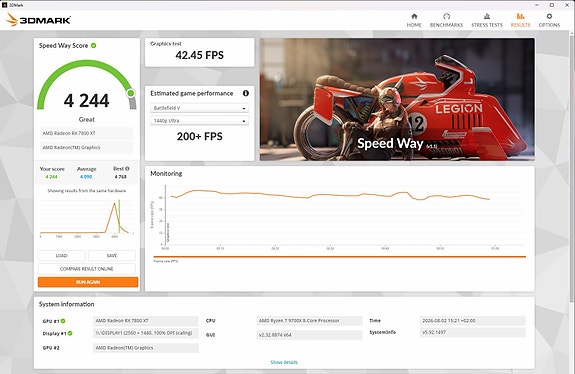Expand the Battlefield V game dropdown
Screen dimensions: 575x374
(x=199, y=108)
